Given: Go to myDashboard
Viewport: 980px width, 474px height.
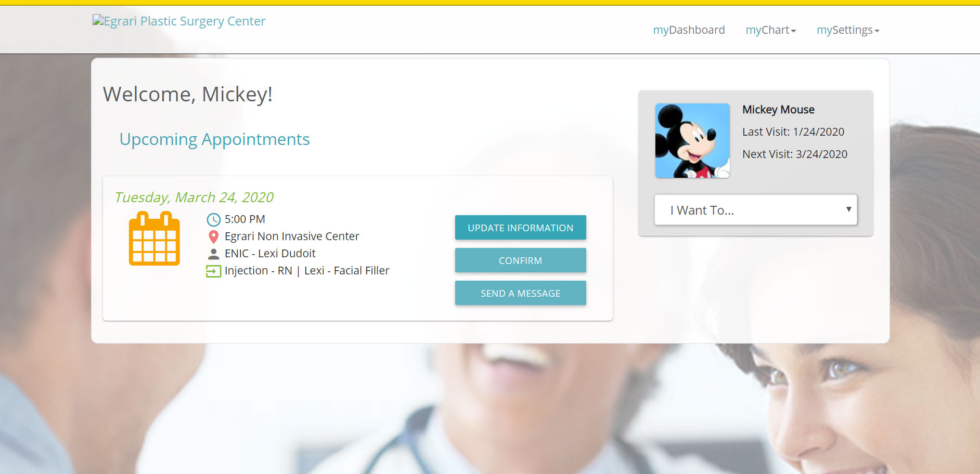Looking at the screenshot, I should click(x=689, y=30).
